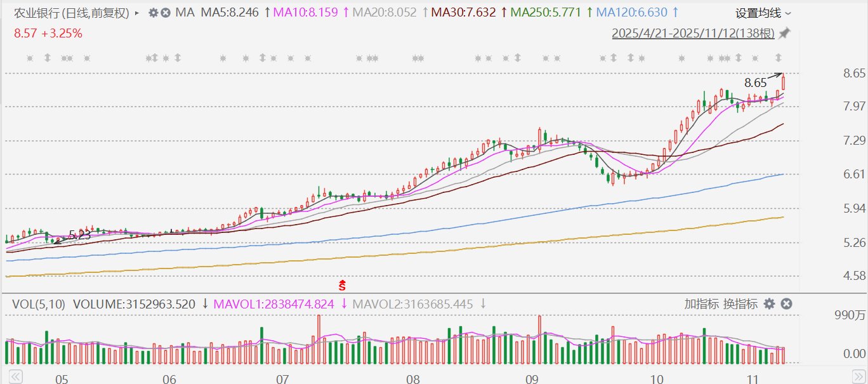Click the 09 month label on time axis
Screen dimensions: 868x384
click(x=532, y=380)
